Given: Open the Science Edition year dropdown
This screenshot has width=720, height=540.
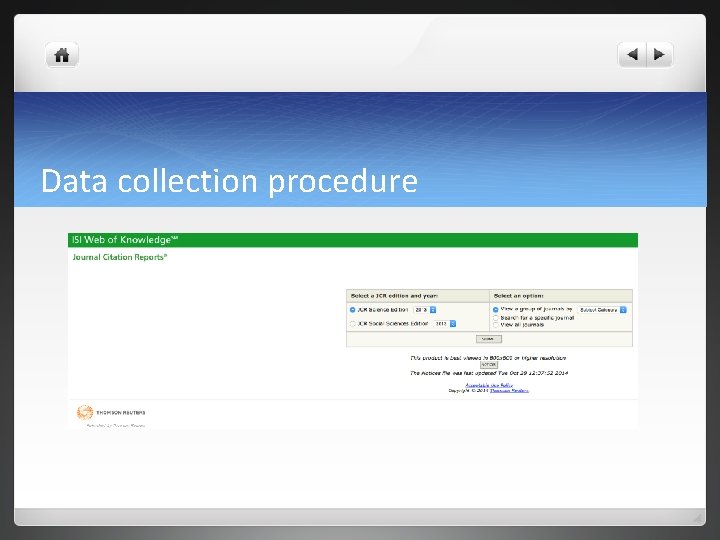Looking at the screenshot, I should tap(425, 310).
